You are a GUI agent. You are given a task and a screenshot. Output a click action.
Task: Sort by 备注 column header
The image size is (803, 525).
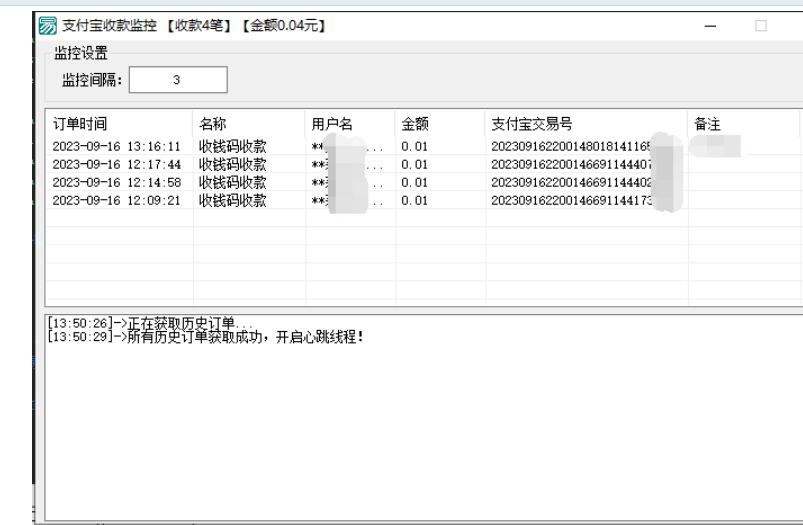click(x=744, y=123)
